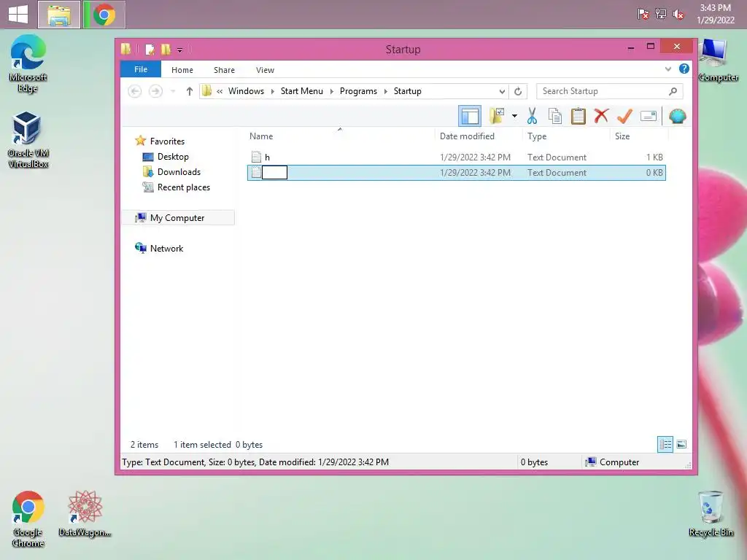Click the folder options toolbar icon
The width and height of the screenshot is (747, 560).
(497, 116)
